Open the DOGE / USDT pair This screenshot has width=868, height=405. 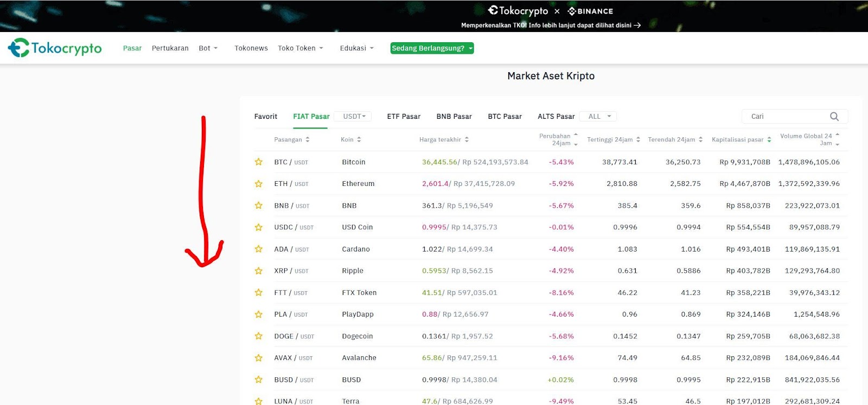pos(294,336)
